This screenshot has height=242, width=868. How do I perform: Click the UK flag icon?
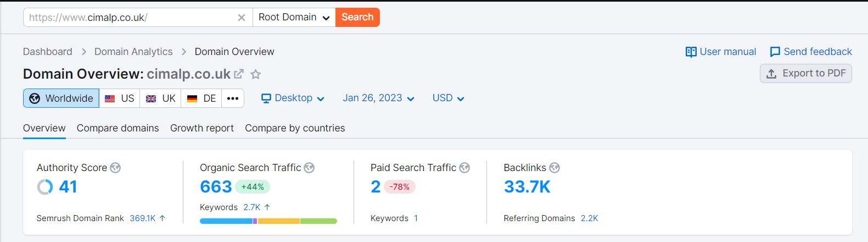pyautogui.click(x=151, y=99)
